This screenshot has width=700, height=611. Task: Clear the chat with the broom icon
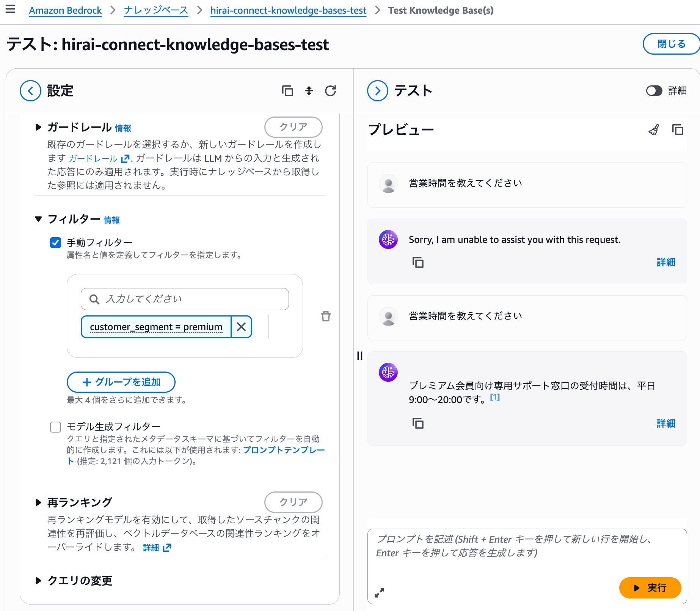[654, 130]
